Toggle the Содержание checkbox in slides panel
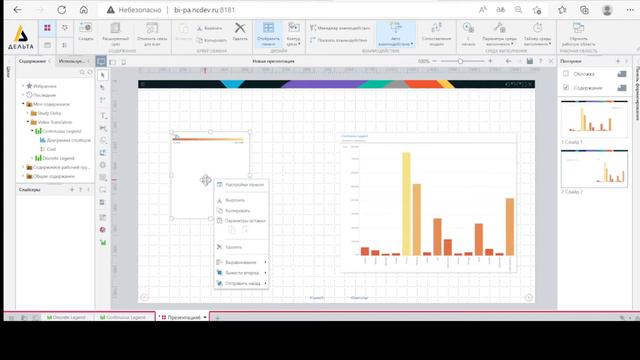The image size is (640, 360). click(566, 88)
